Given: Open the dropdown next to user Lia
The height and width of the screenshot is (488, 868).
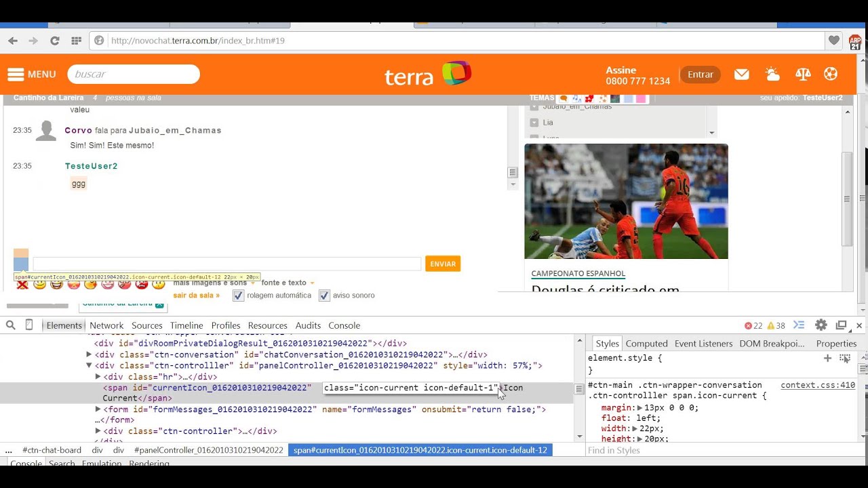Looking at the screenshot, I should tap(534, 123).
